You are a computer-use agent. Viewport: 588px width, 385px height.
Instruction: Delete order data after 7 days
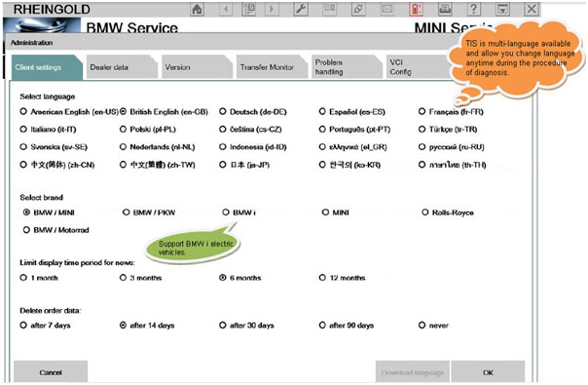tap(23, 325)
